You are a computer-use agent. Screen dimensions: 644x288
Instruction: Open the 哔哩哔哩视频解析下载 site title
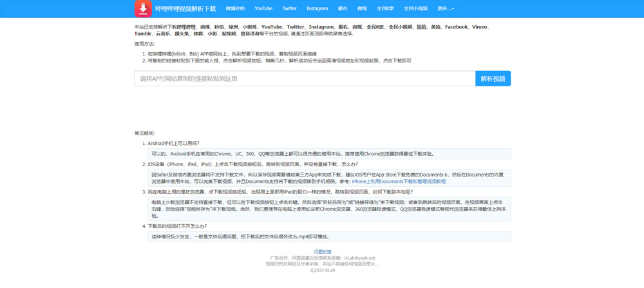click(186, 9)
